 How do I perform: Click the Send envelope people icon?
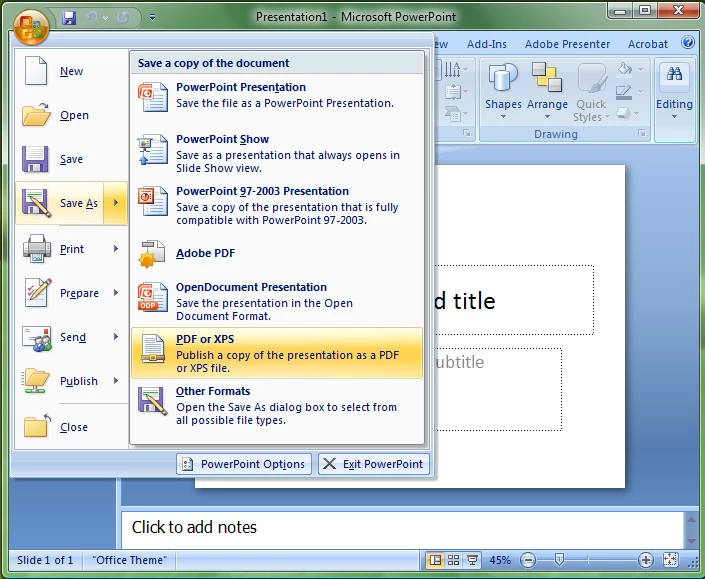[37, 338]
